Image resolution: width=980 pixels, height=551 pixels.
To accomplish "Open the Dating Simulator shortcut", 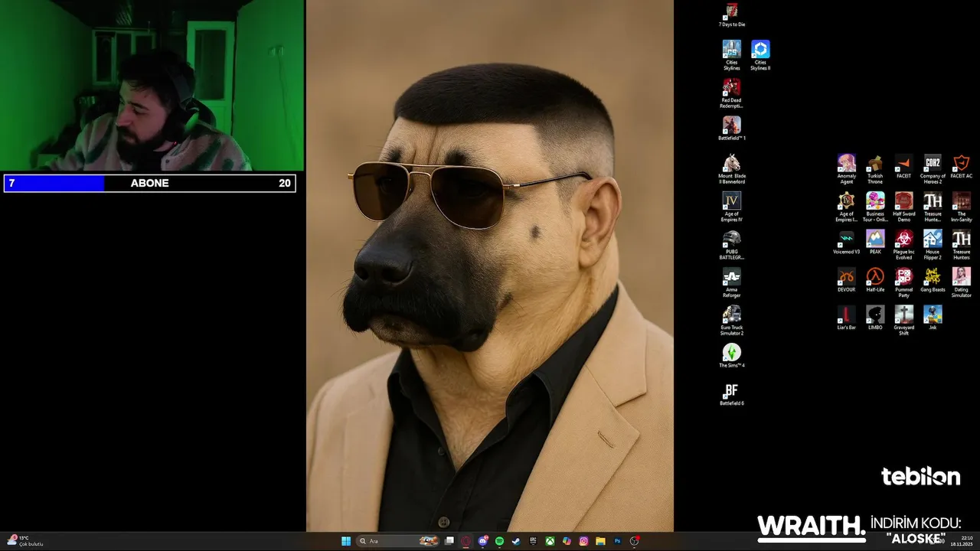I will click(x=962, y=282).
